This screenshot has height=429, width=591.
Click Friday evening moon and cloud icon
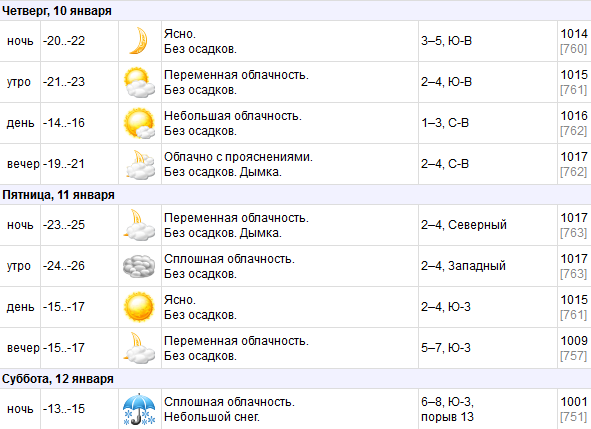[x=139, y=348]
